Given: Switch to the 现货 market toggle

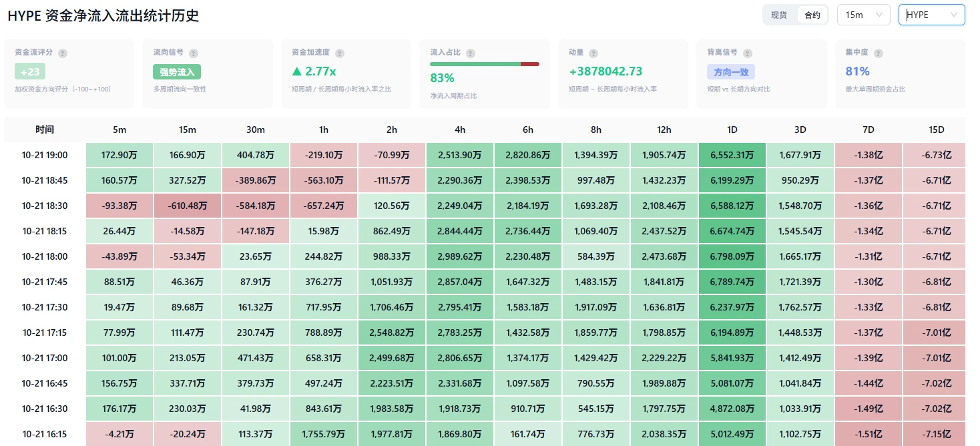Looking at the screenshot, I should click(x=779, y=15).
